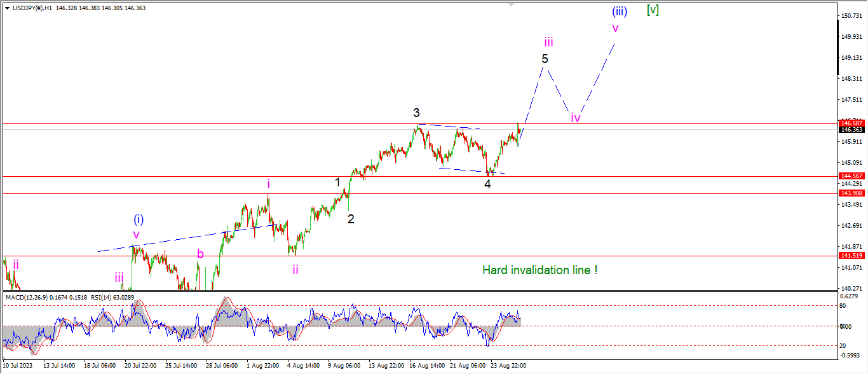
Task: Click the 145.091 price axis value
Action: tap(851, 162)
